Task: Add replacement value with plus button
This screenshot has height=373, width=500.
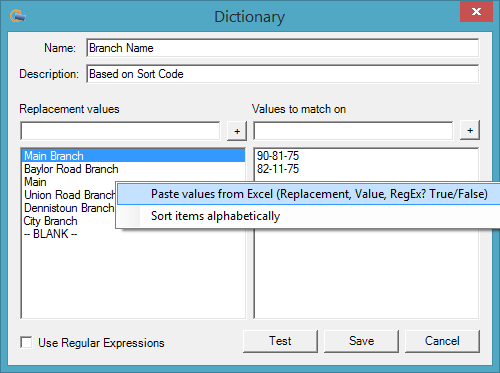Action: 237,131
